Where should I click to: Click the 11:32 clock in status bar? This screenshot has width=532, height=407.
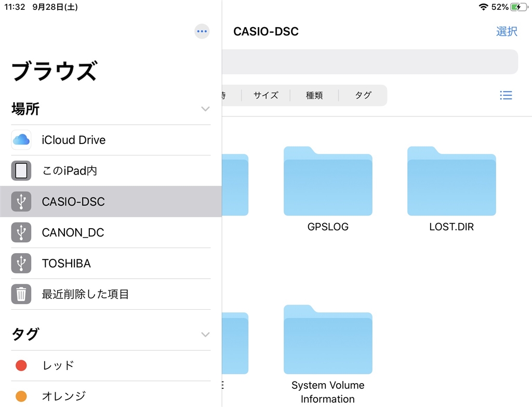pyautogui.click(x=15, y=7)
